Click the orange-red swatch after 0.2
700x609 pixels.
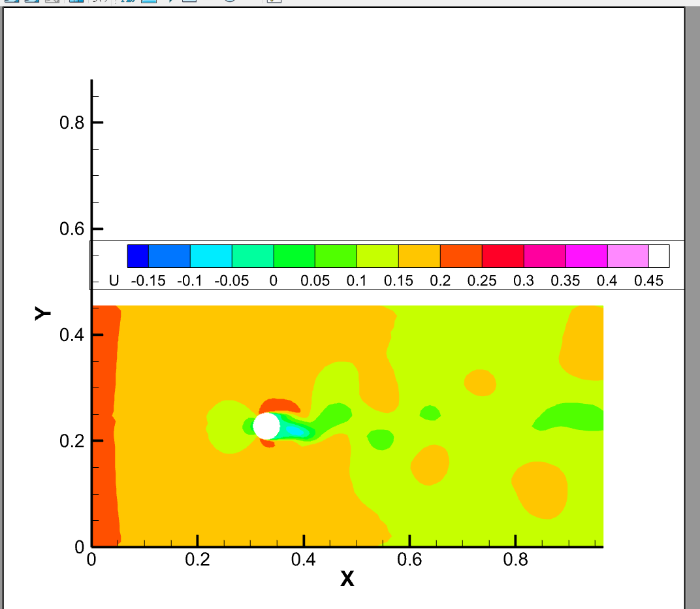(x=461, y=256)
